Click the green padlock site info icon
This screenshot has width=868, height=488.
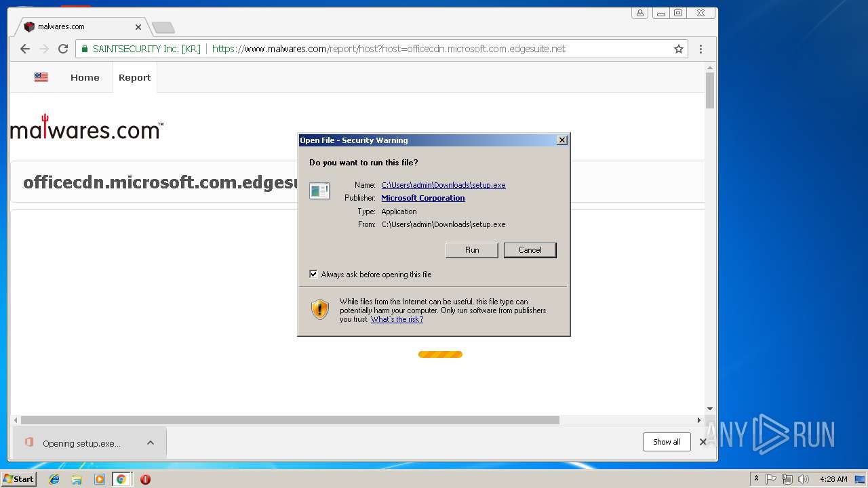tap(85, 49)
